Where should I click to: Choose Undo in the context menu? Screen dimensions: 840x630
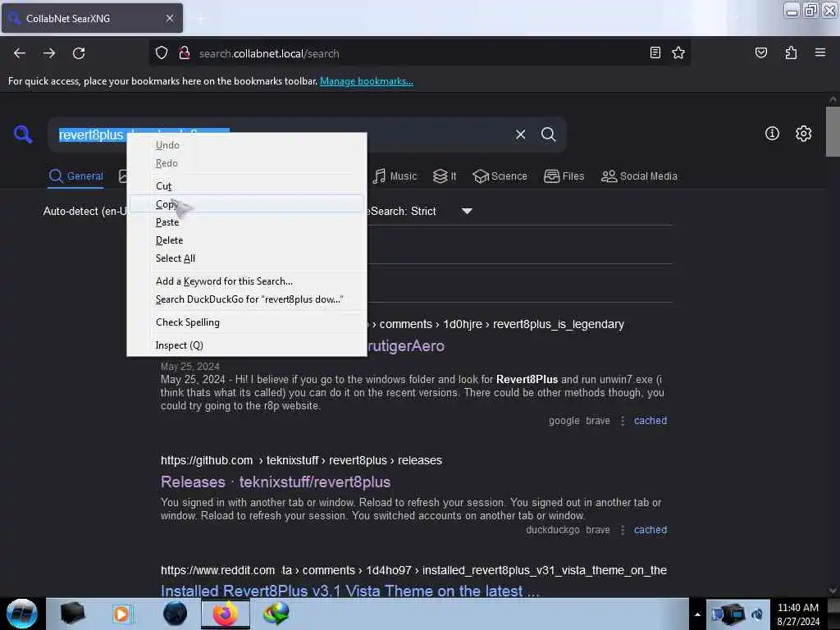click(247, 145)
